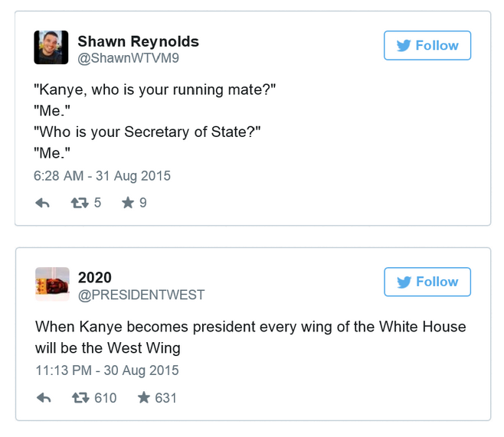This screenshot has height=437, width=504.
Task: Follow Shawn Reynolds
Action: coord(427,46)
